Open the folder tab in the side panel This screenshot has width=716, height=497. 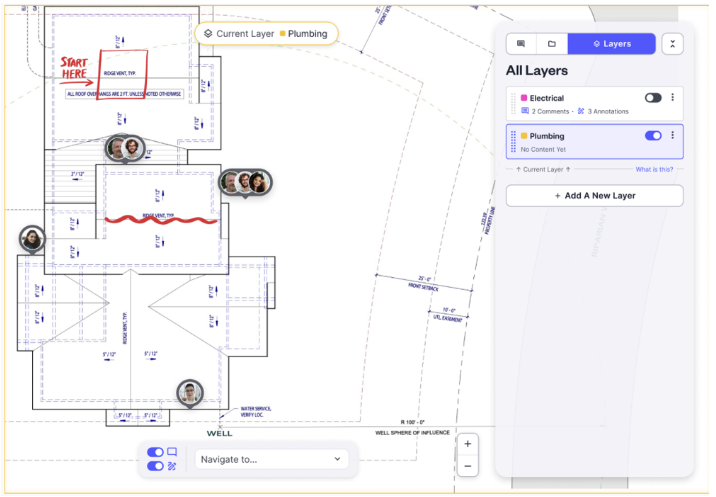[551, 44]
